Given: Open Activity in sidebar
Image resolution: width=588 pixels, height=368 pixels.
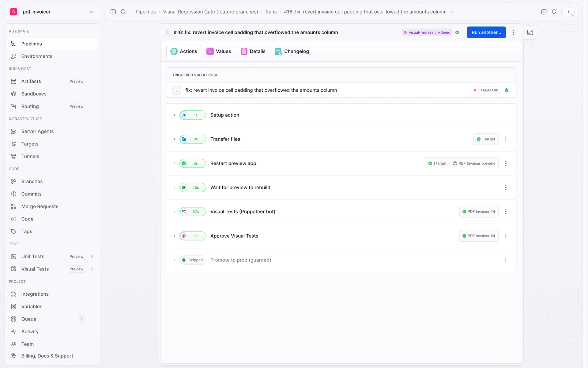Looking at the screenshot, I should click(x=52, y=332).
